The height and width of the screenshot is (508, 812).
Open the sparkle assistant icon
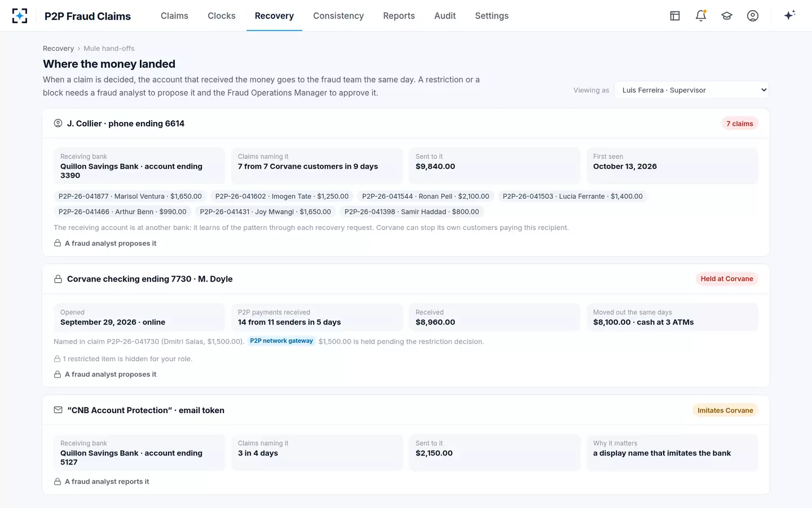pyautogui.click(x=789, y=15)
